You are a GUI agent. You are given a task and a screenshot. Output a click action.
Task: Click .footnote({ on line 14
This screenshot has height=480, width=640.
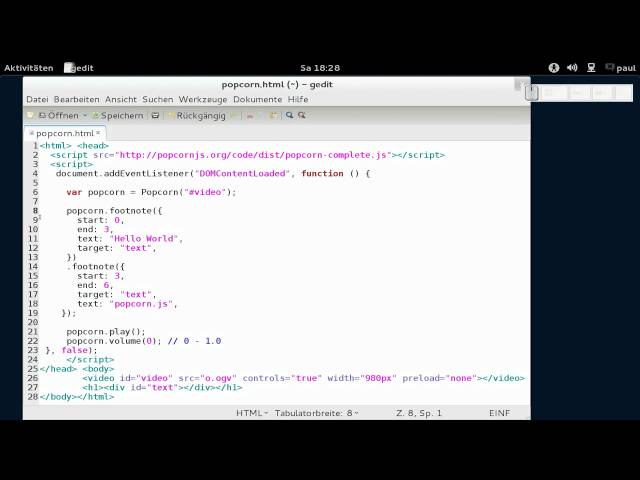pyautogui.click(x=96, y=267)
